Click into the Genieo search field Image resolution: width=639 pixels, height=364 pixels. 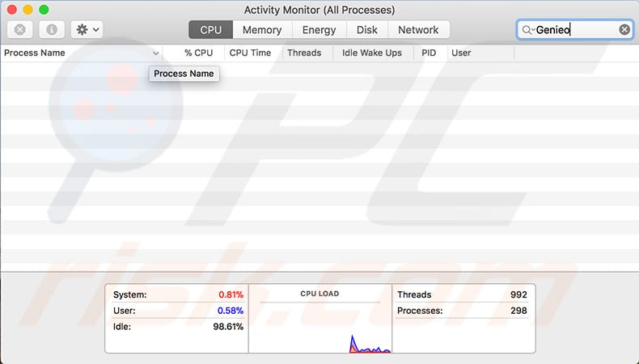point(575,30)
